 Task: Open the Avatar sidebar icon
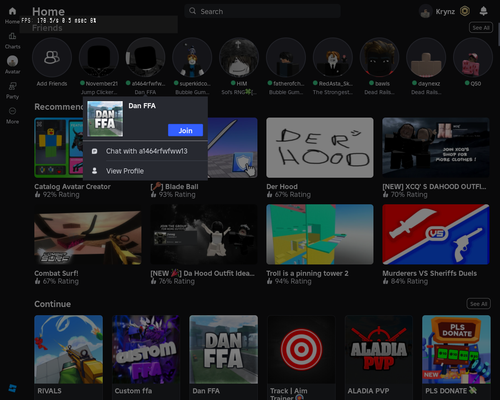click(x=12, y=61)
